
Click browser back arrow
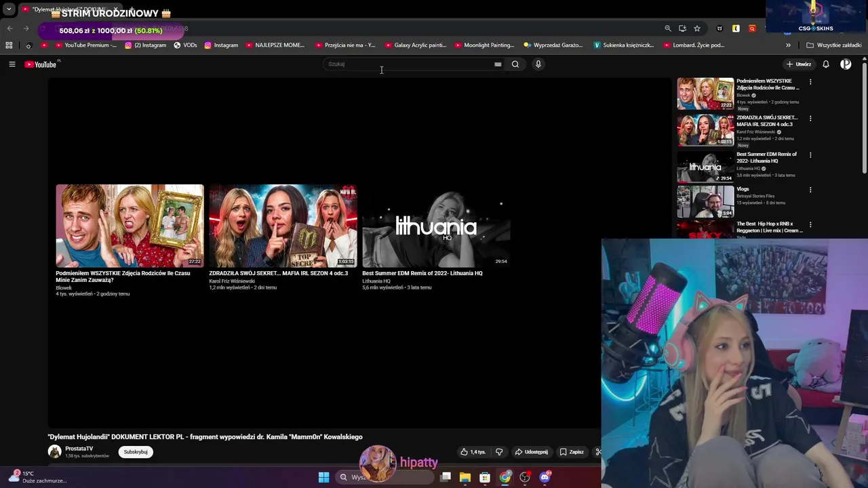click(x=9, y=28)
